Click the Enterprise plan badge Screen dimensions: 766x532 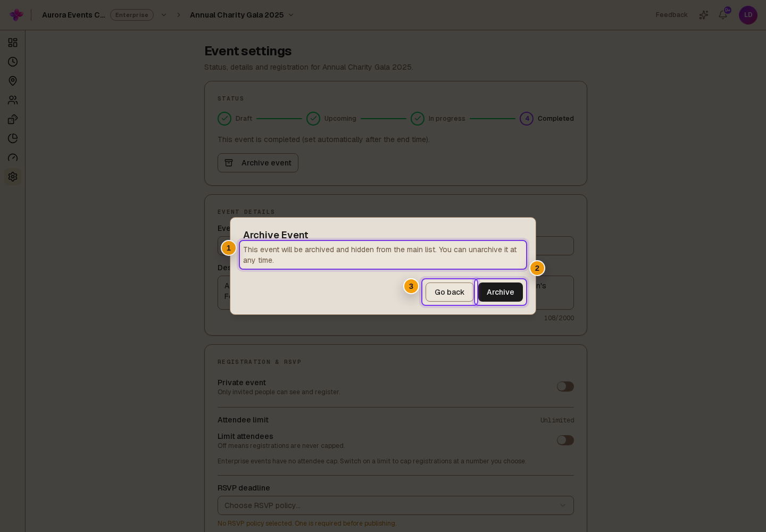coord(132,15)
